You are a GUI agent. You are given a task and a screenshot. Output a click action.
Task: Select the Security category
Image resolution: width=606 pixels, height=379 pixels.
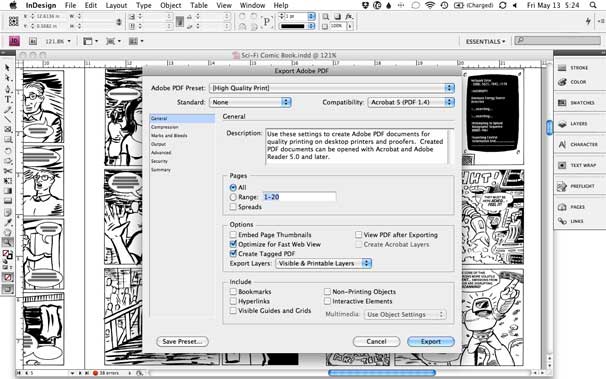[159, 161]
